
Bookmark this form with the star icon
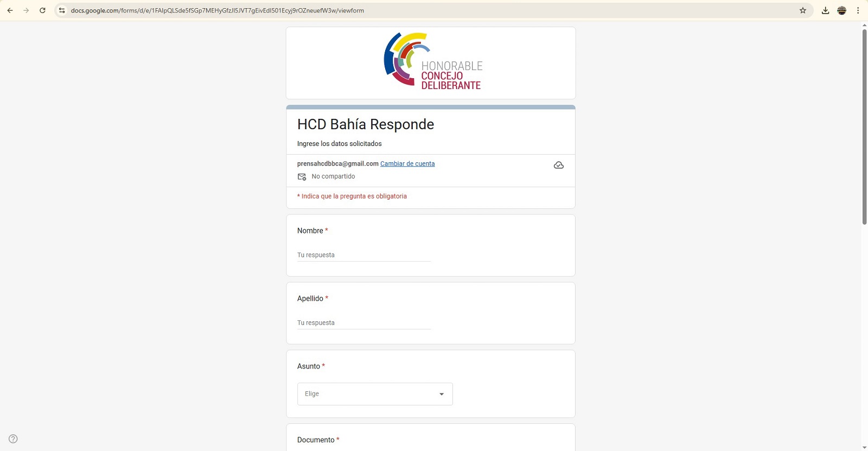(x=803, y=10)
